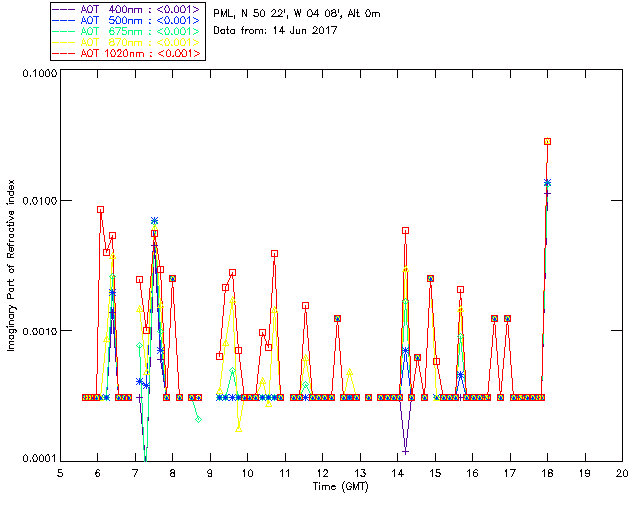
Task: Click the x-axis tick label 8
Action: (173, 473)
